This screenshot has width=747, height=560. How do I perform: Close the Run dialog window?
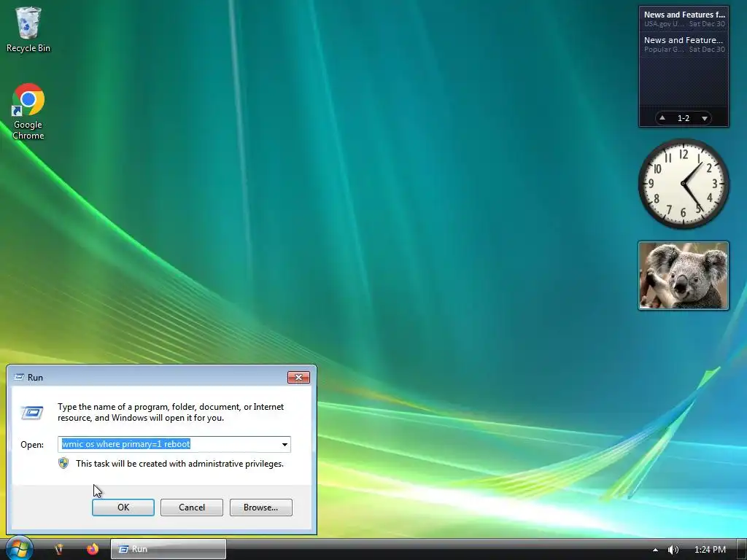298,377
